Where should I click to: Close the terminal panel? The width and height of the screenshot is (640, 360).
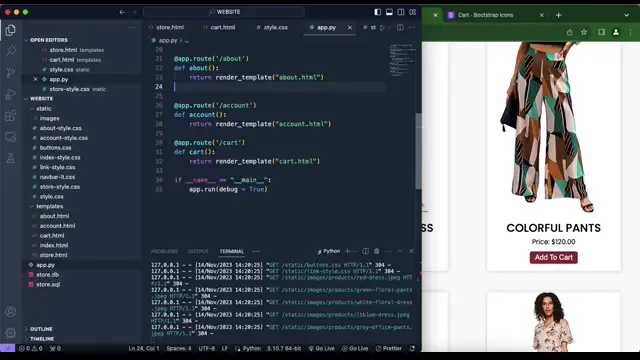(x=411, y=251)
